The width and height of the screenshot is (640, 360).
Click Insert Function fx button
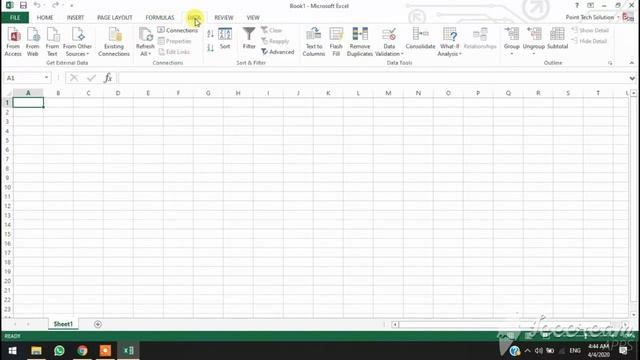[x=108, y=78]
